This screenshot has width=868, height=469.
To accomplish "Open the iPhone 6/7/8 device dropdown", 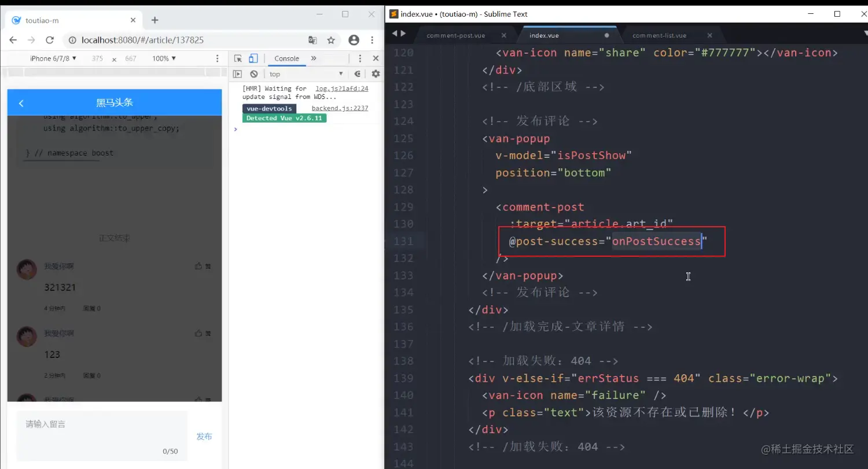I will pos(53,58).
